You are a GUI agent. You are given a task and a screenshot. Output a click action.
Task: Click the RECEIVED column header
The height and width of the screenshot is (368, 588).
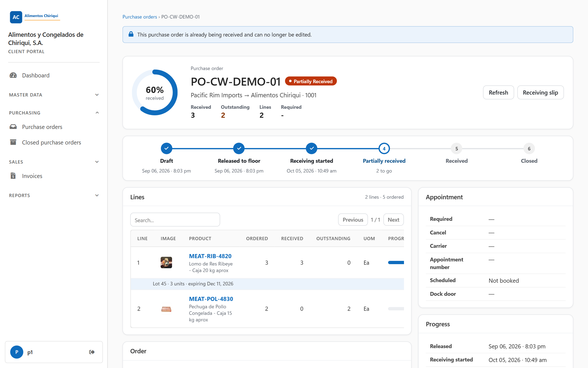pyautogui.click(x=292, y=239)
